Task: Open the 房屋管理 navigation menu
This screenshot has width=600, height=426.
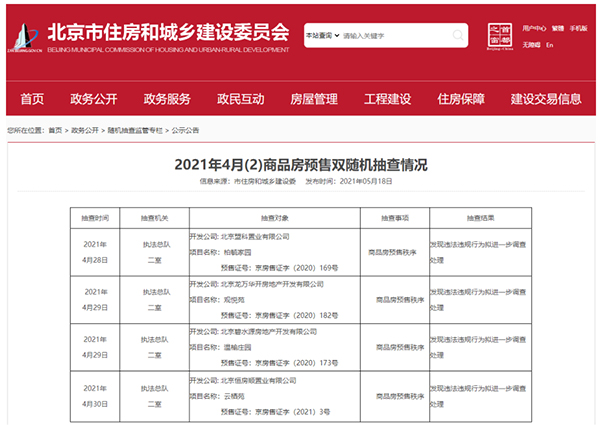Action: click(313, 99)
